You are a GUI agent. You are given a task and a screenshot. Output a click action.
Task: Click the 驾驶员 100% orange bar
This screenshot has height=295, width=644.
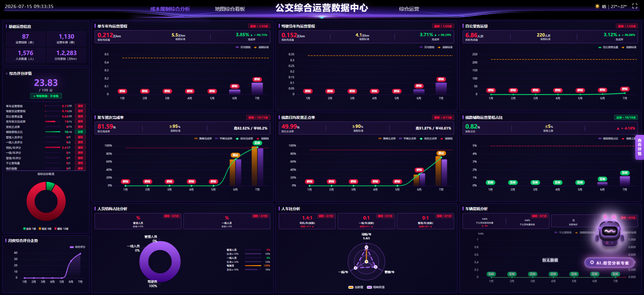253,266
